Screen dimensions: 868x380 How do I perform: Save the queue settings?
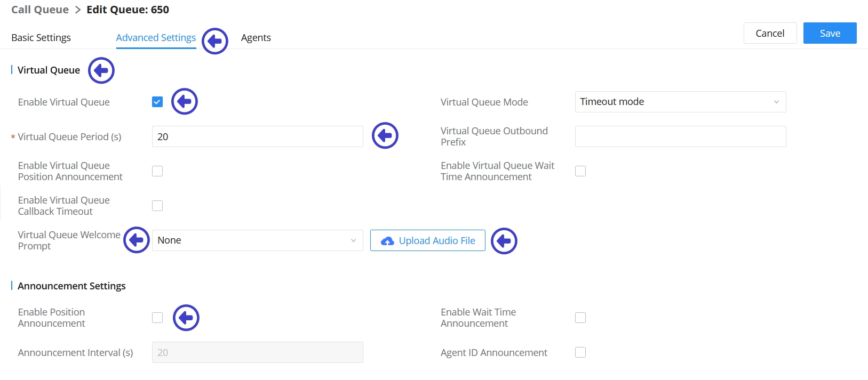coord(830,33)
